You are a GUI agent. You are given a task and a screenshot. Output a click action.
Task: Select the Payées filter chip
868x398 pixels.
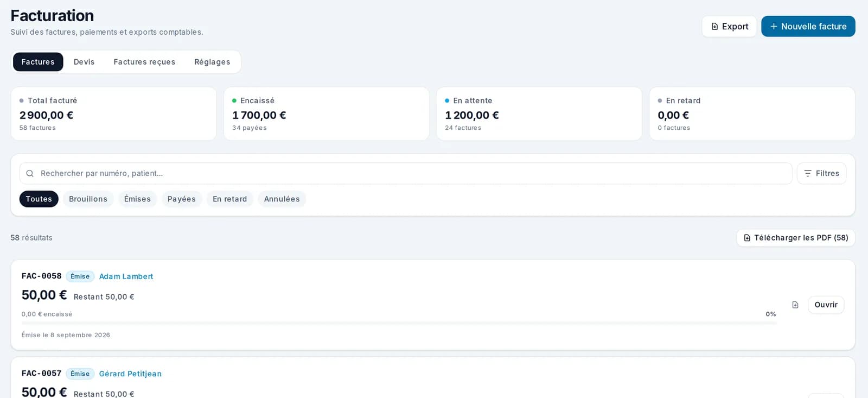tap(181, 199)
